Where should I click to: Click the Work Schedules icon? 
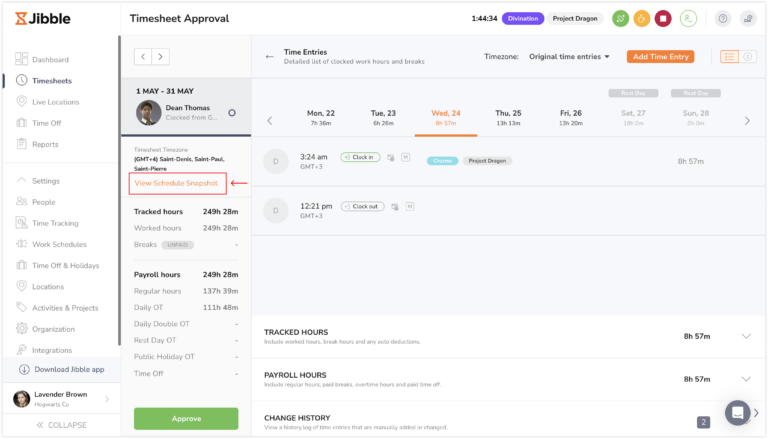point(21,244)
